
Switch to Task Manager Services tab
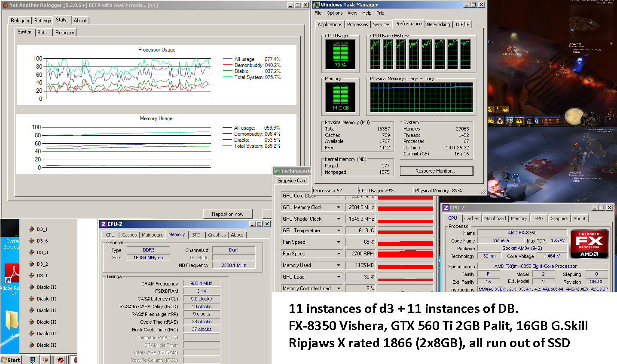(x=382, y=24)
